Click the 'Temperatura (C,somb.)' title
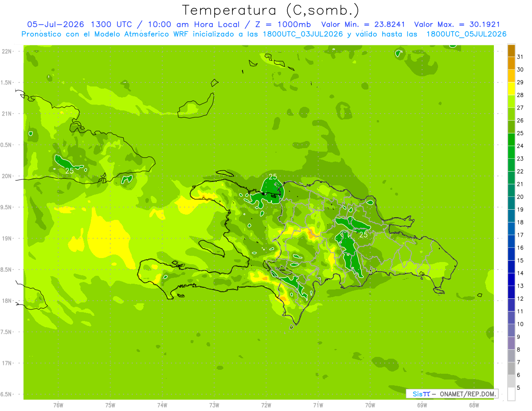 271,10
